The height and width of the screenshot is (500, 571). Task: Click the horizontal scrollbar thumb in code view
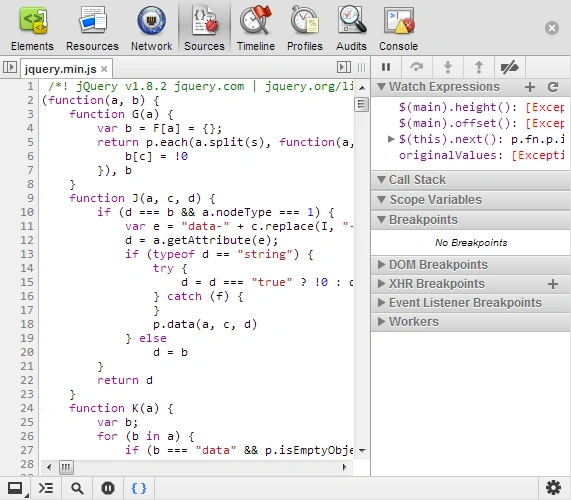click(66, 467)
